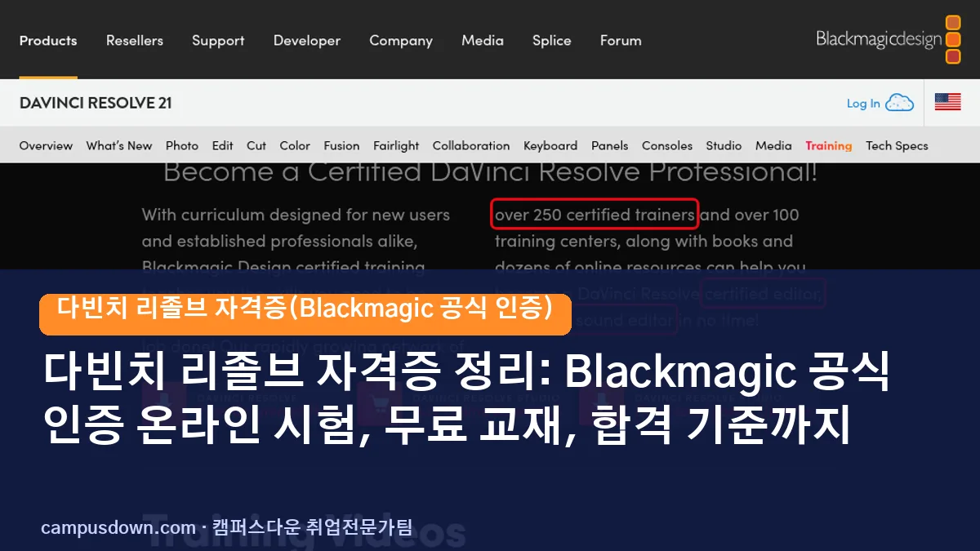
Task: Open the Media menu in top bar
Action: tap(483, 40)
